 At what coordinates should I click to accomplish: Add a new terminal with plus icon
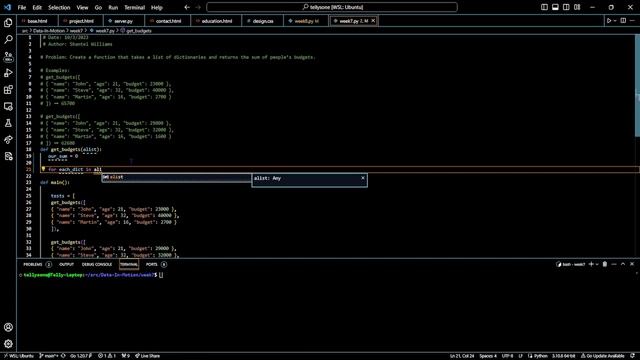pyautogui.click(x=591, y=264)
